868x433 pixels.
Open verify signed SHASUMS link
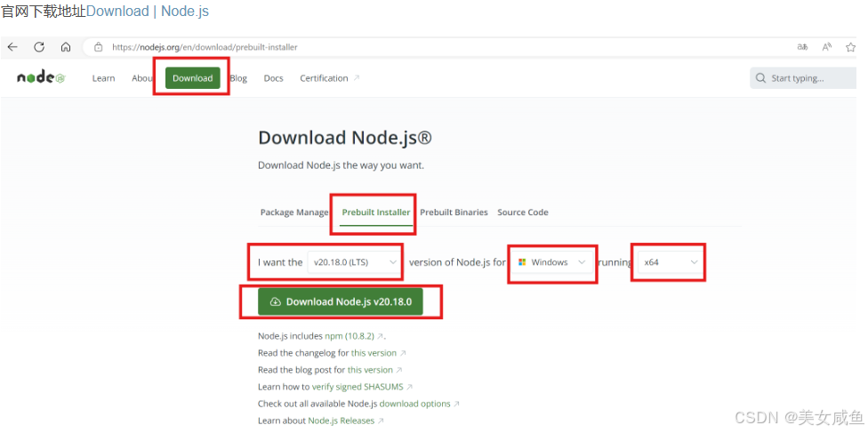(362, 387)
